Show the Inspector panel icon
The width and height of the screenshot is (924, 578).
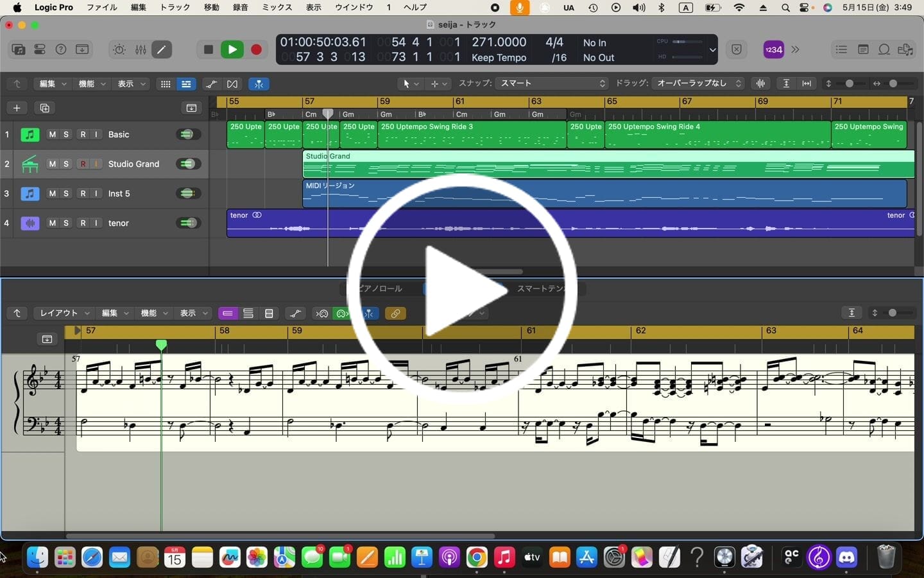[x=40, y=49]
